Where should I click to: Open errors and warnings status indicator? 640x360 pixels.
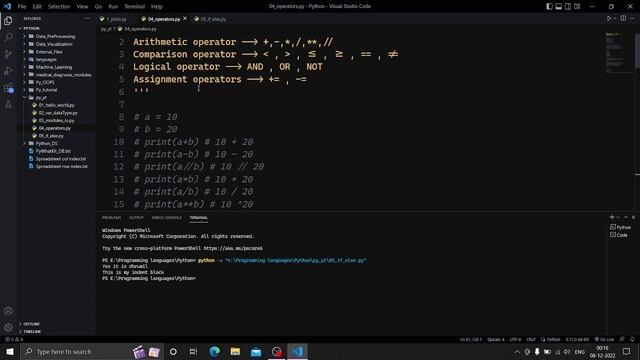tap(14, 339)
